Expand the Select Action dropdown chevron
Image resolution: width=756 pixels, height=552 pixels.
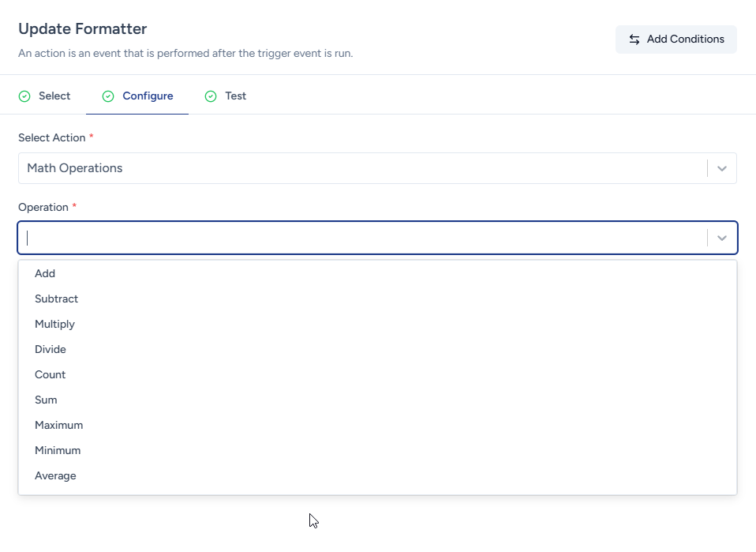tap(721, 168)
